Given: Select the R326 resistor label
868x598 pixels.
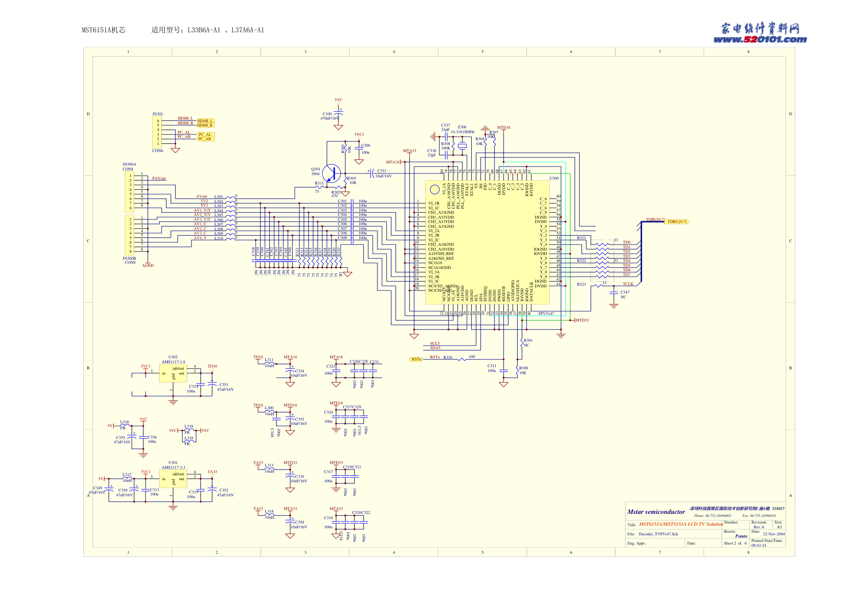Looking at the screenshot, I should (x=448, y=357).
